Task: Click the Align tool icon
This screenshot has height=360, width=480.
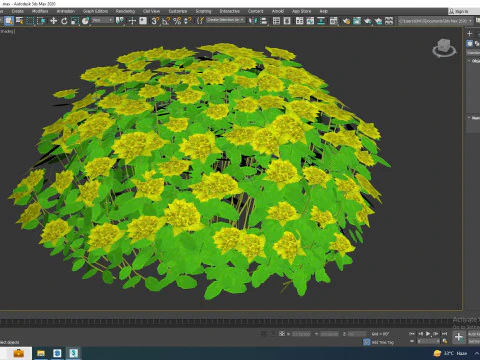Action: pos(263,21)
